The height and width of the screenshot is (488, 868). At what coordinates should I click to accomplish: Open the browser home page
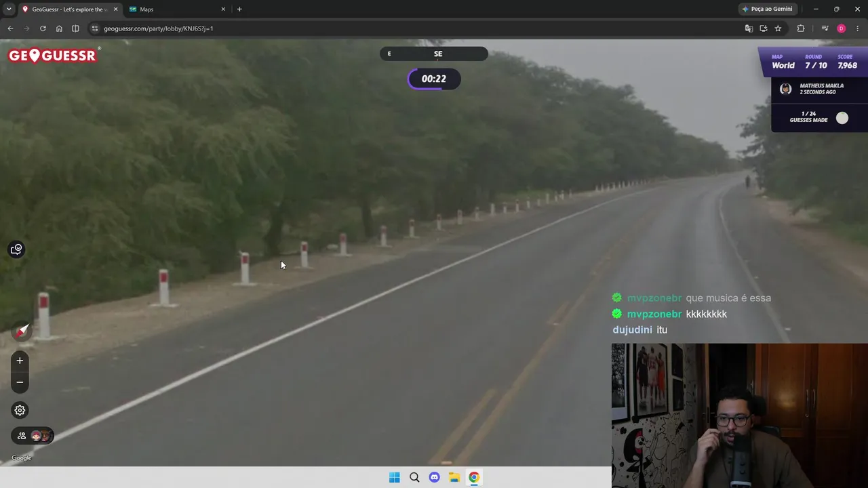pos(59,28)
